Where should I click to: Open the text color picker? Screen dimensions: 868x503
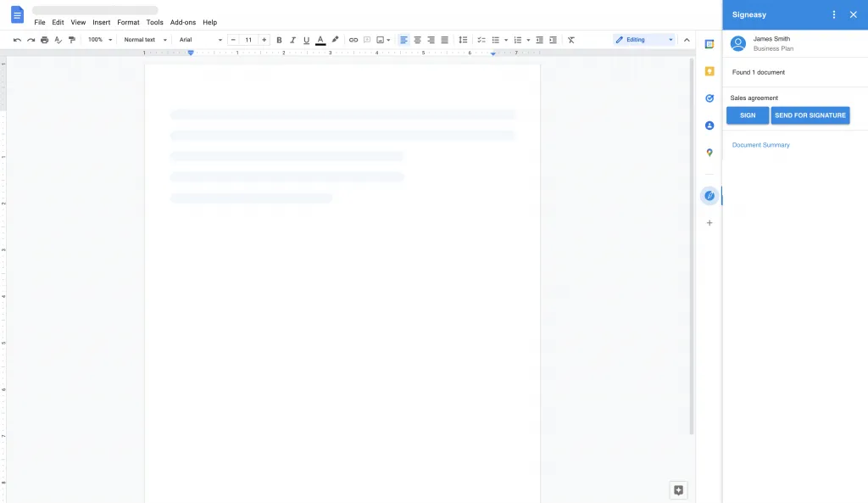[x=320, y=40]
